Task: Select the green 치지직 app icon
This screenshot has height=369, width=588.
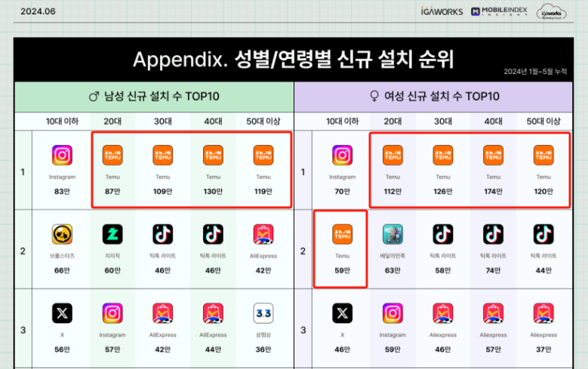Action: 112,235
